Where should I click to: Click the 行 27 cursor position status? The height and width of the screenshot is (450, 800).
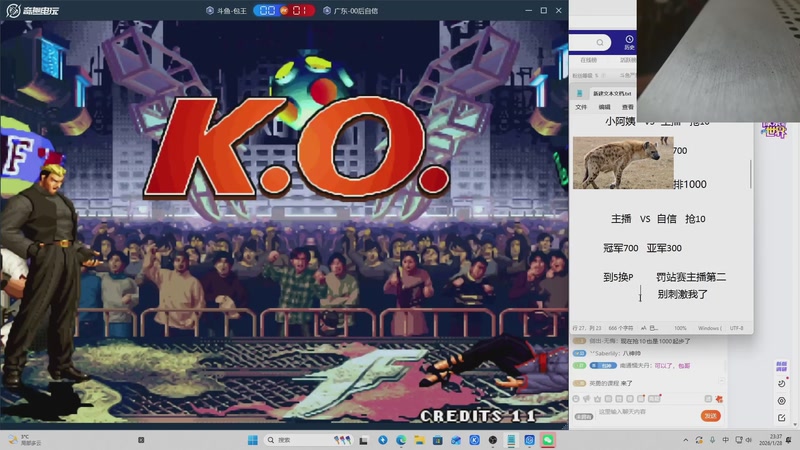pyautogui.click(x=586, y=328)
